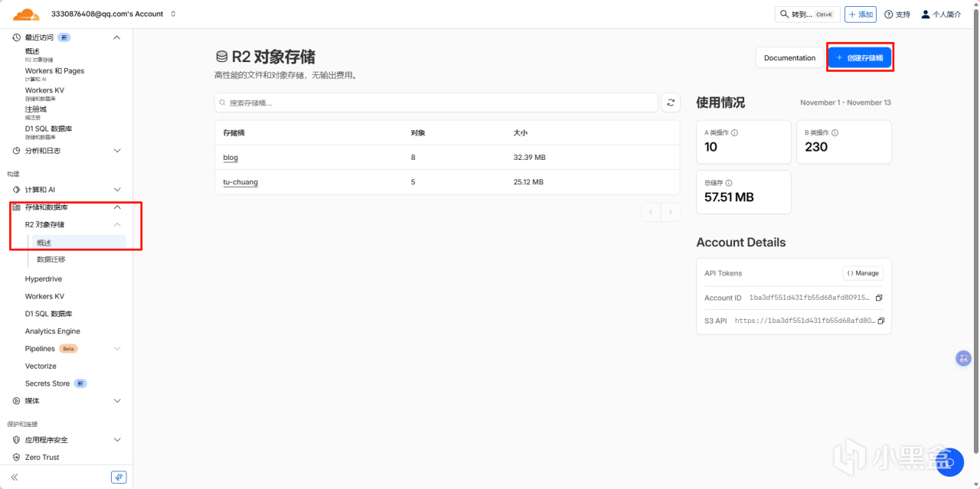
Task: Click the 存储桶 column header
Action: (234, 133)
